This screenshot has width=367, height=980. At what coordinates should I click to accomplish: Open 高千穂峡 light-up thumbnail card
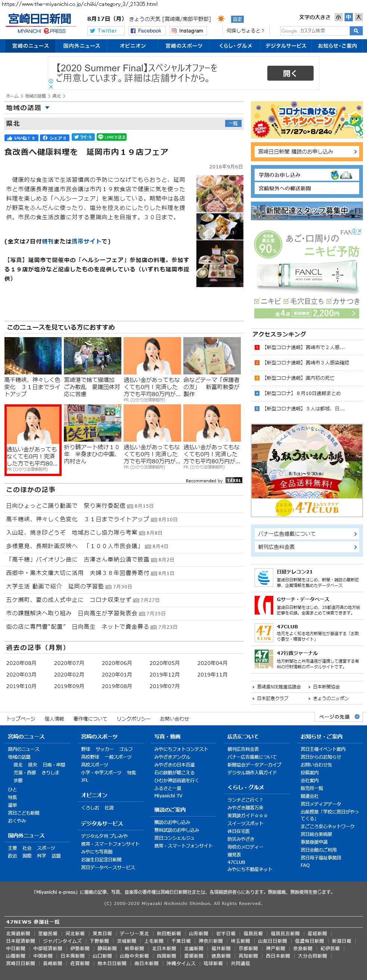(x=33, y=367)
